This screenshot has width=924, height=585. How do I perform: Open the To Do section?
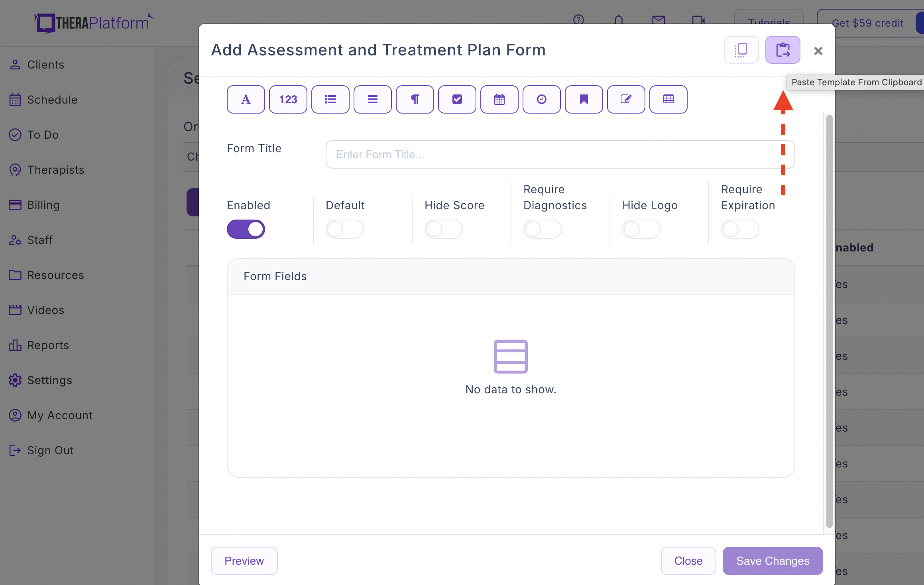click(34, 135)
